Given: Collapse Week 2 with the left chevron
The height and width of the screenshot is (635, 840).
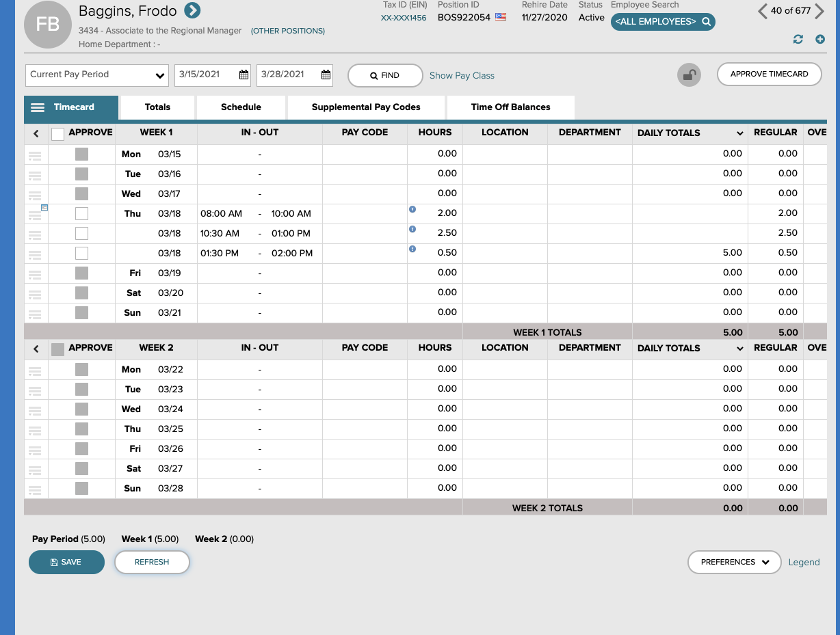Looking at the screenshot, I should (x=36, y=349).
